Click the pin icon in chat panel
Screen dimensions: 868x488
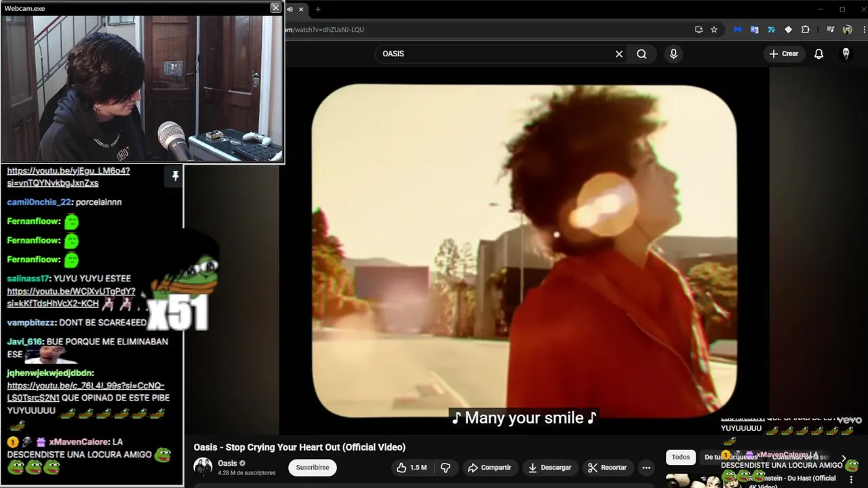(175, 176)
